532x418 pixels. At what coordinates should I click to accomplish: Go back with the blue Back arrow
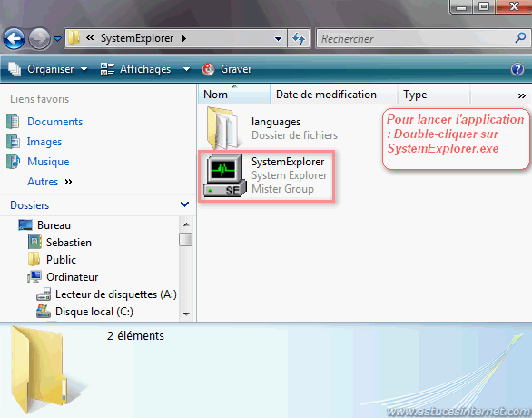(x=14, y=39)
